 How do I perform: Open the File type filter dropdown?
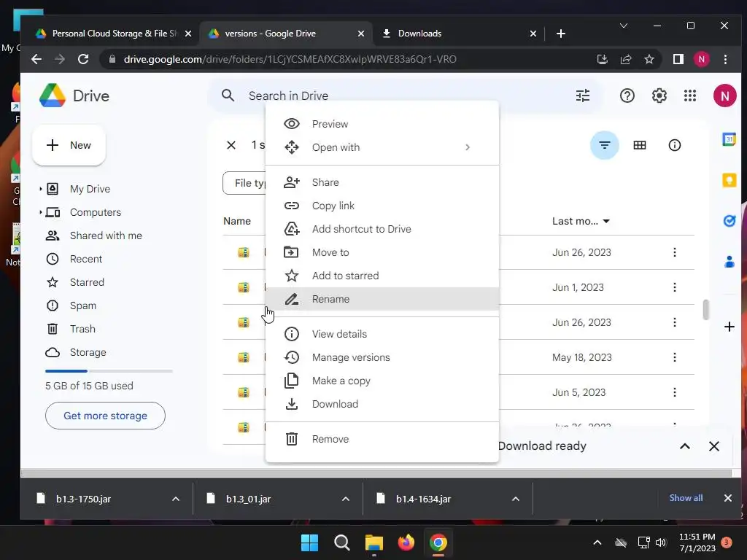click(244, 183)
